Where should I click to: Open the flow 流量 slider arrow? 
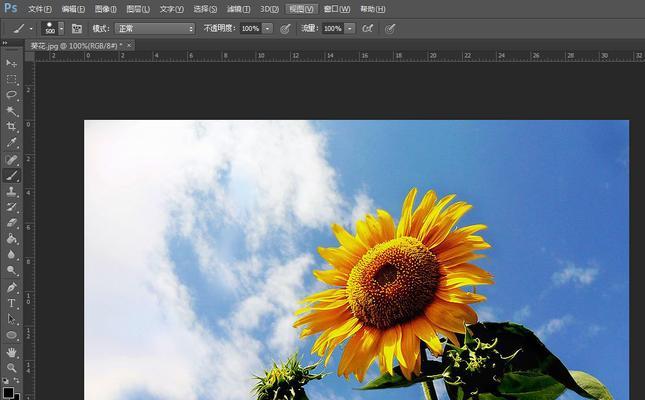coord(350,28)
